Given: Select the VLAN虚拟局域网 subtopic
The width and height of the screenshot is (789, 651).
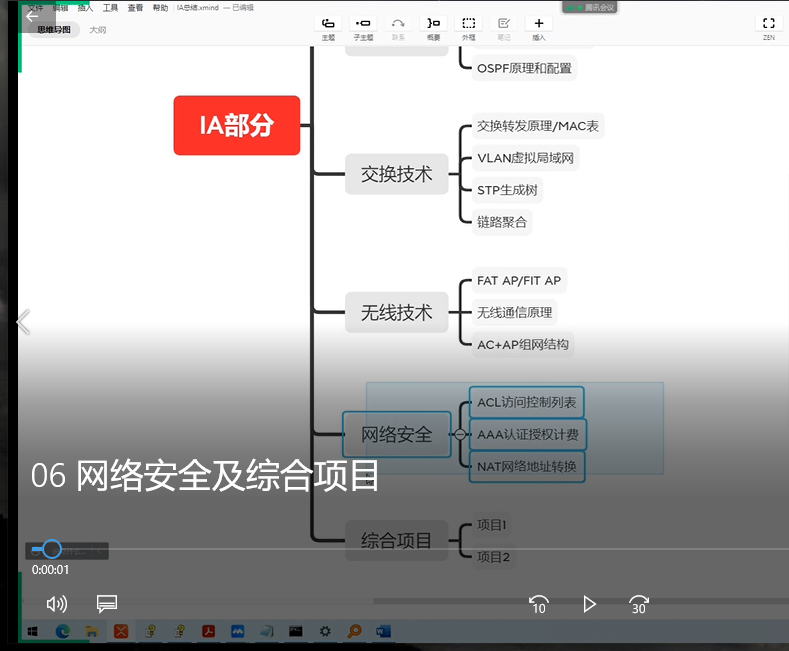Looking at the screenshot, I should tap(525, 158).
